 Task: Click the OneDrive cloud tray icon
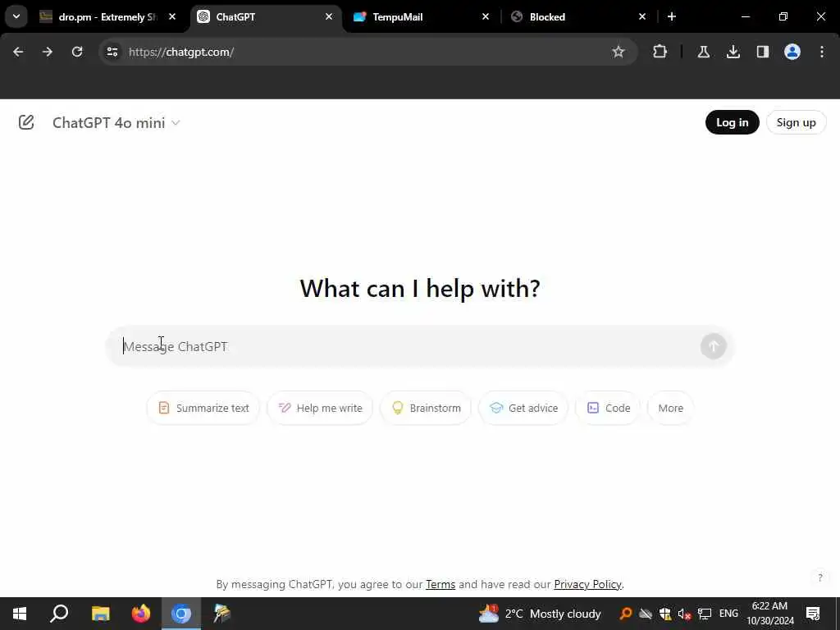click(x=645, y=614)
